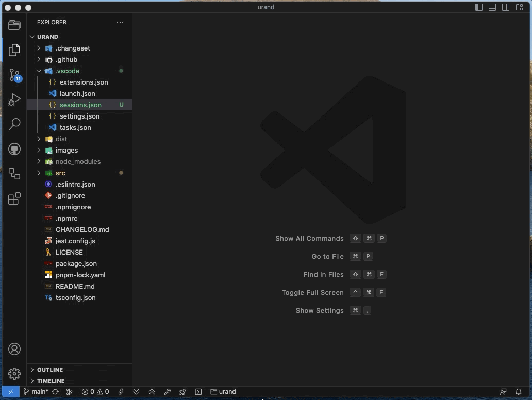Expand the src folder
Viewport: 532px width, 400px height.
[79, 173]
